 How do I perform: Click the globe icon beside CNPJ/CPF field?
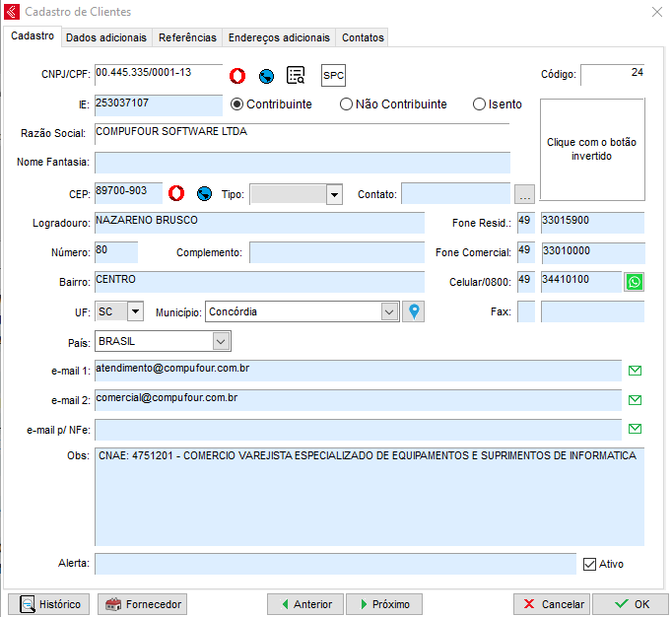(x=266, y=76)
